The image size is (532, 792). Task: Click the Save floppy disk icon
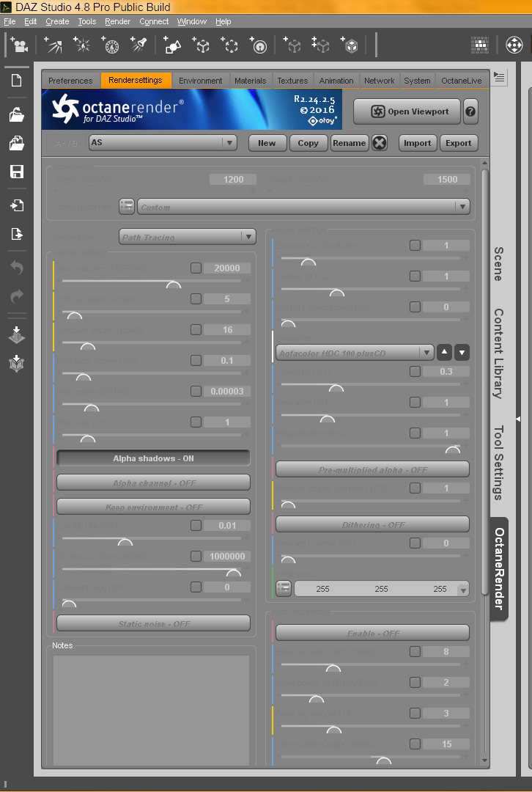pyautogui.click(x=17, y=172)
